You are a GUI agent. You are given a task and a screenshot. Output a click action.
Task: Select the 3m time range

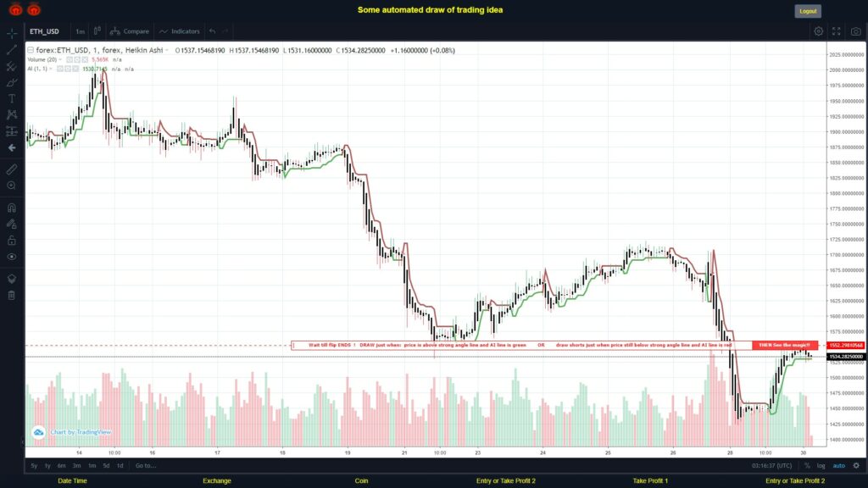76,465
